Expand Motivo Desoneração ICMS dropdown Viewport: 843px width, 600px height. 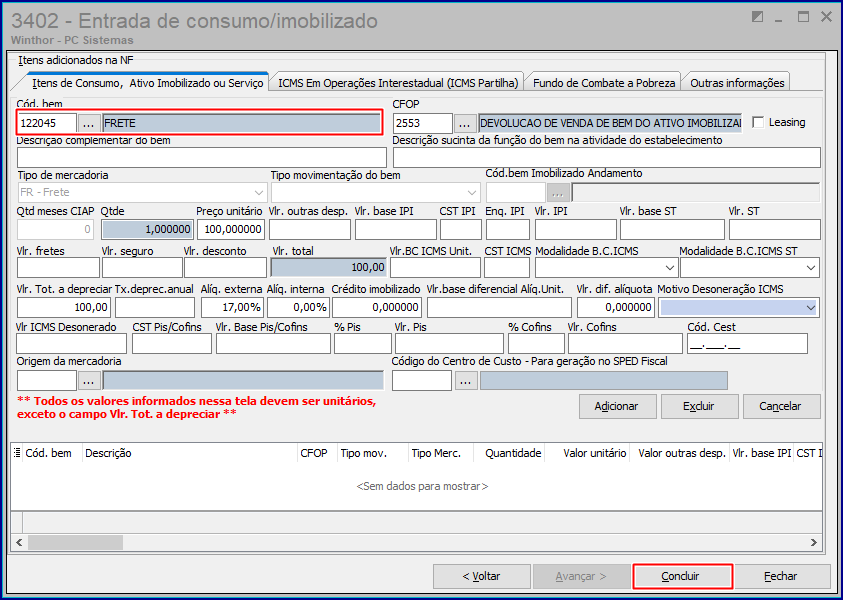pyautogui.click(x=811, y=308)
